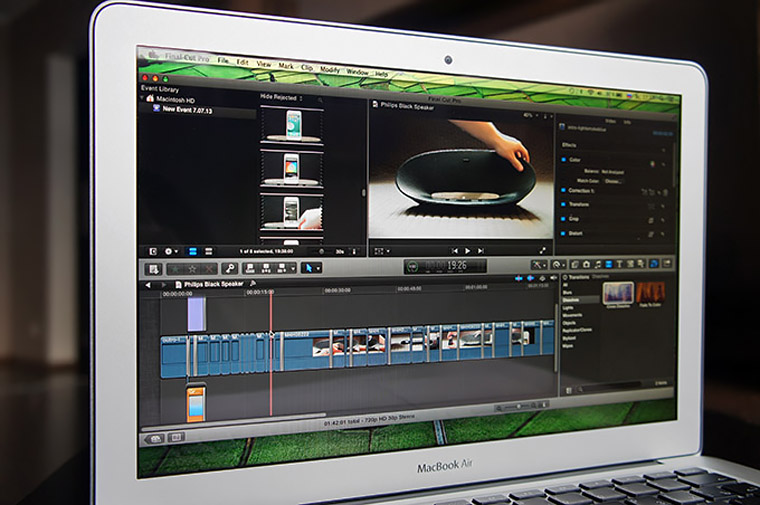Open the View menu
Image resolution: width=760 pixels, height=505 pixels.
click(263, 64)
